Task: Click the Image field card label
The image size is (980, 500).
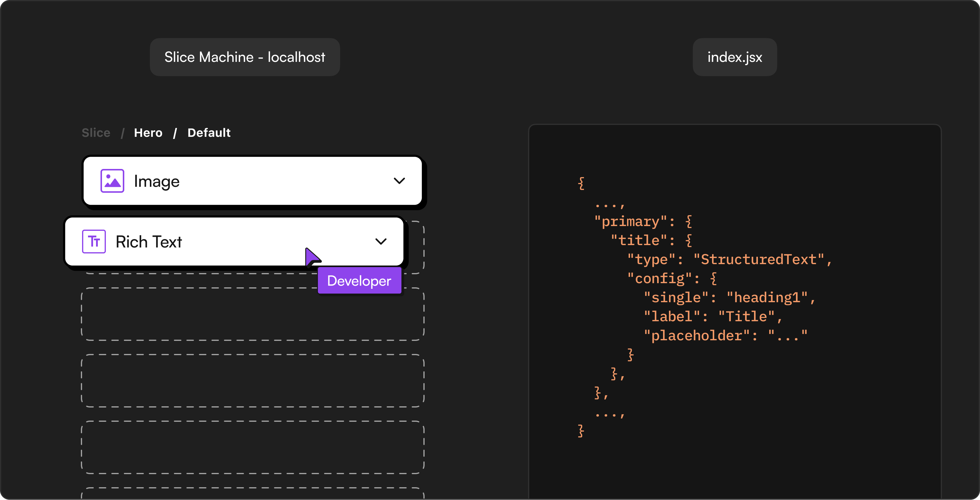Action: click(157, 181)
